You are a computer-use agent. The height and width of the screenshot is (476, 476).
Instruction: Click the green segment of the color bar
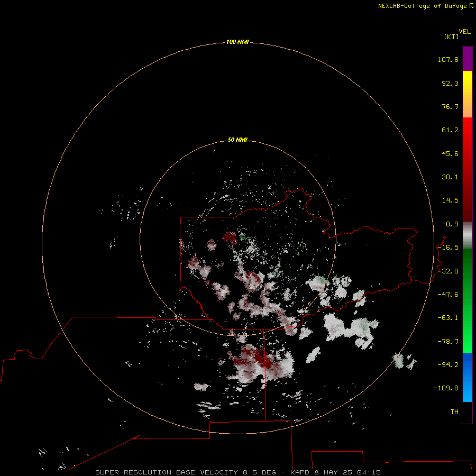point(467,300)
